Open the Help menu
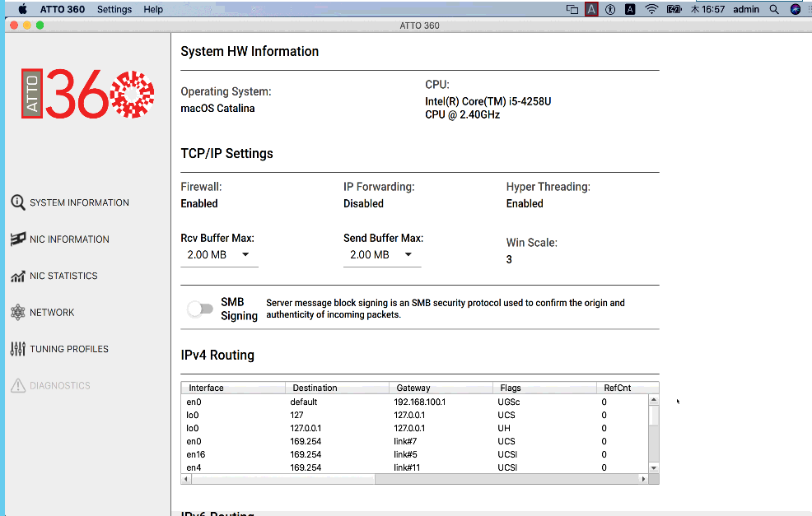812x516 pixels. pos(153,9)
